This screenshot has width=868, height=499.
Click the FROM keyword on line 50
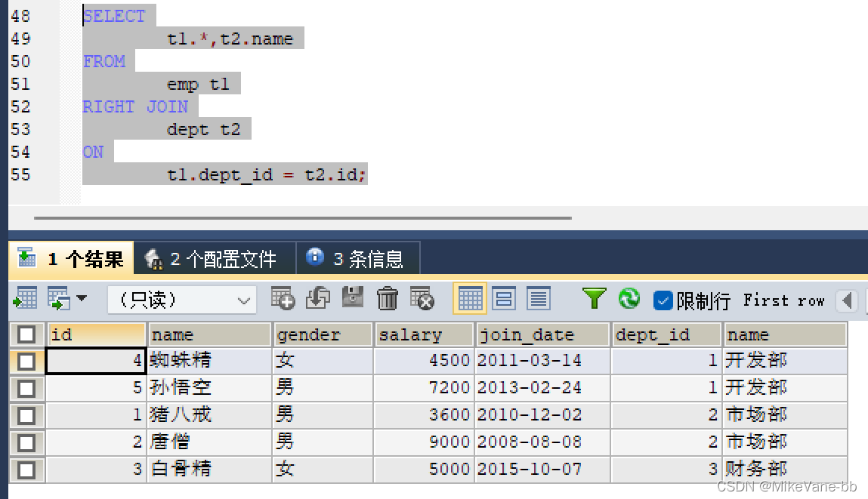[x=104, y=61]
